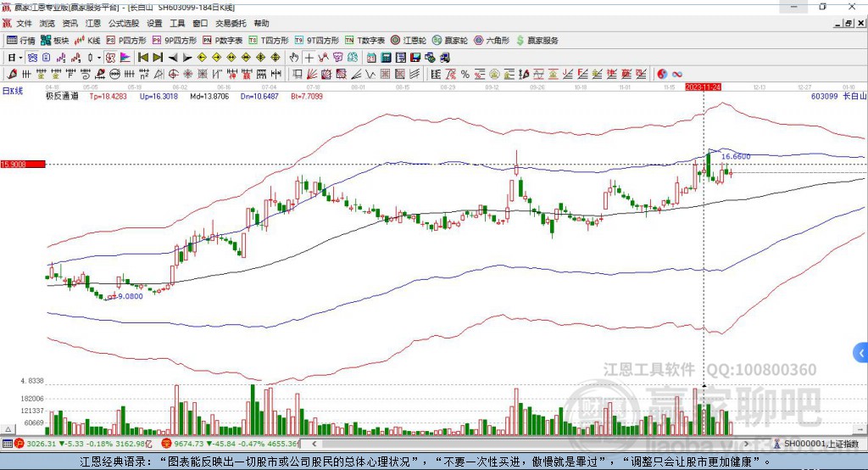Click the highlighted 2023-11-24 date marker
This screenshot has width=868, height=470.
[x=703, y=87]
